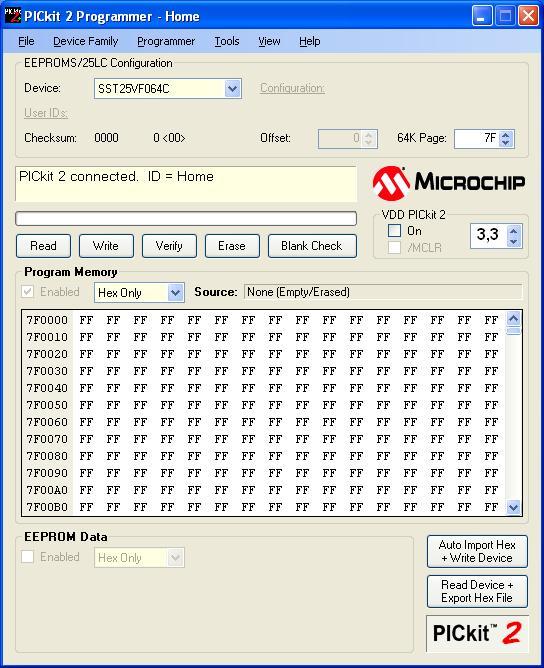544x668 pixels.
Task: Toggle the /MCLR checkbox
Action: (394, 248)
